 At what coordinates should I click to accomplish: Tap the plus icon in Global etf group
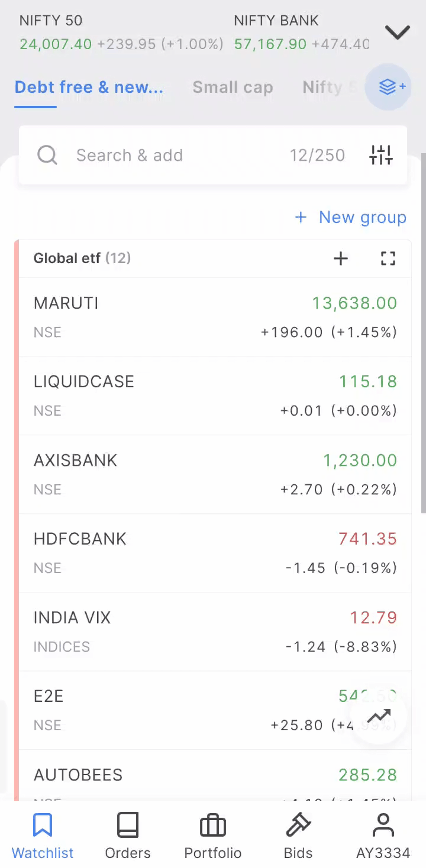[341, 258]
